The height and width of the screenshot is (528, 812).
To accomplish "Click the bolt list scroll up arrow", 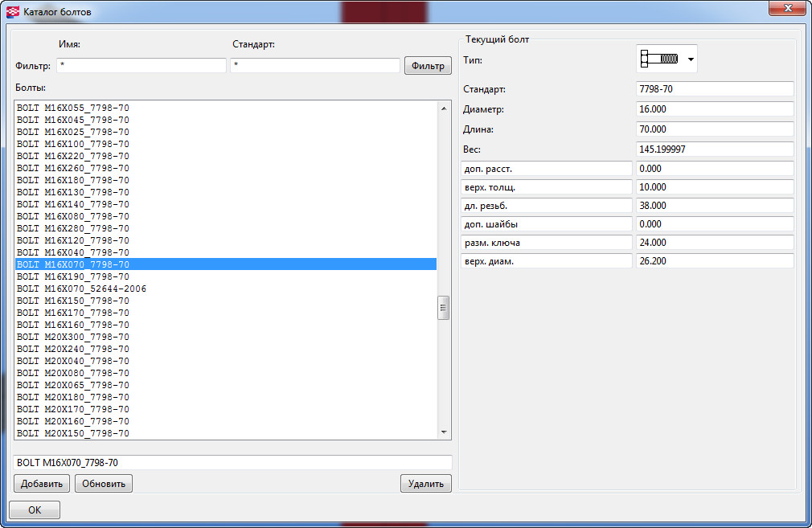I will 443,108.
